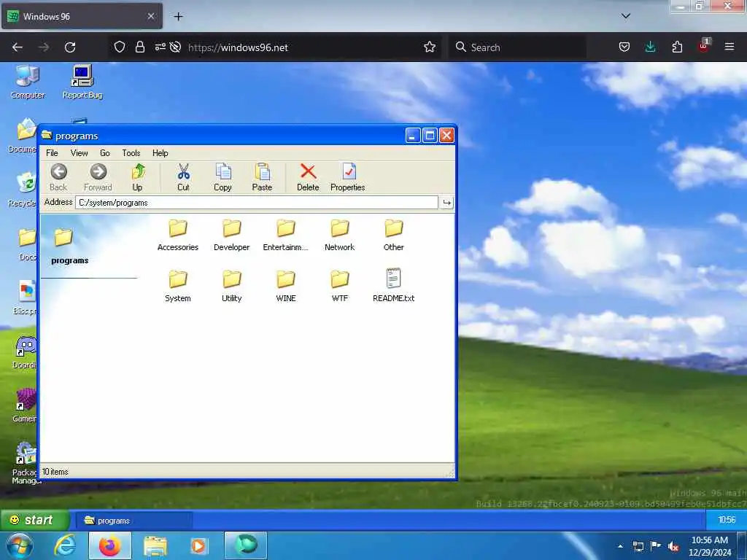Open the Firefox hamburger menu

(729, 47)
